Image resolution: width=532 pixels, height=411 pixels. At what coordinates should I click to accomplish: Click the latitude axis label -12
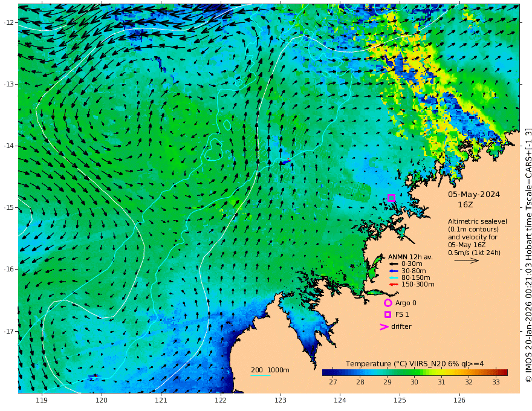pyautogui.click(x=9, y=22)
